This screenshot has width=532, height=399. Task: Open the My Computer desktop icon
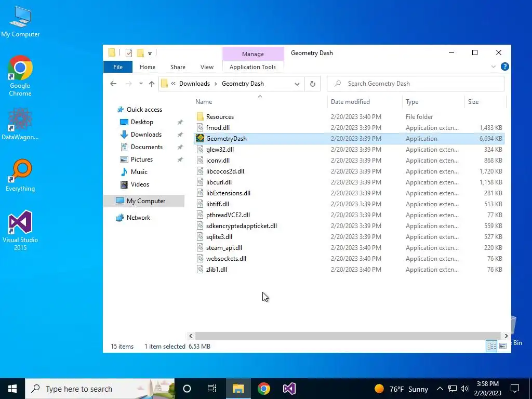click(20, 21)
